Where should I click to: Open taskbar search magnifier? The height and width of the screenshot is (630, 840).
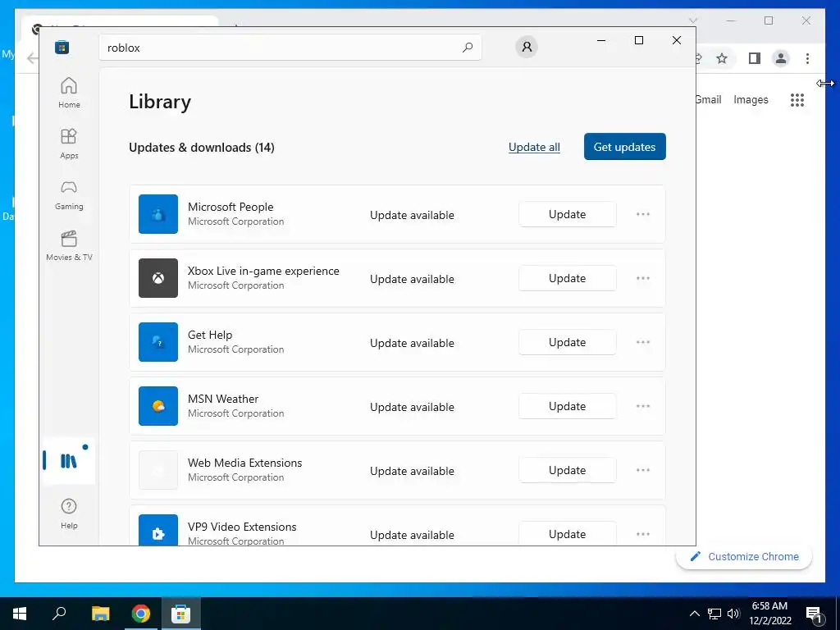point(59,614)
